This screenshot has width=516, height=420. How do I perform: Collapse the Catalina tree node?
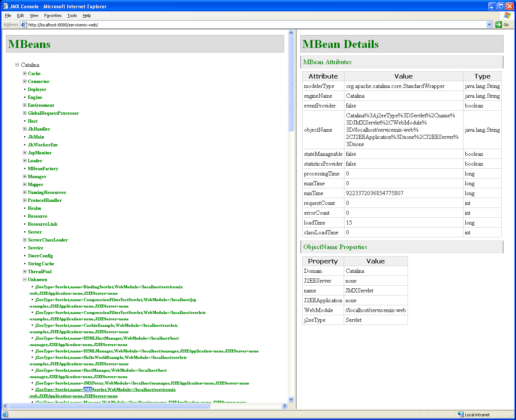point(17,65)
